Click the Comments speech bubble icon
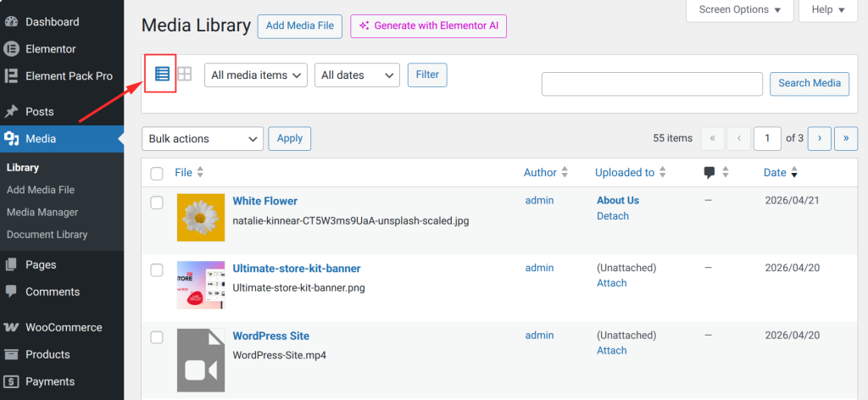The width and height of the screenshot is (868, 400). point(11,292)
